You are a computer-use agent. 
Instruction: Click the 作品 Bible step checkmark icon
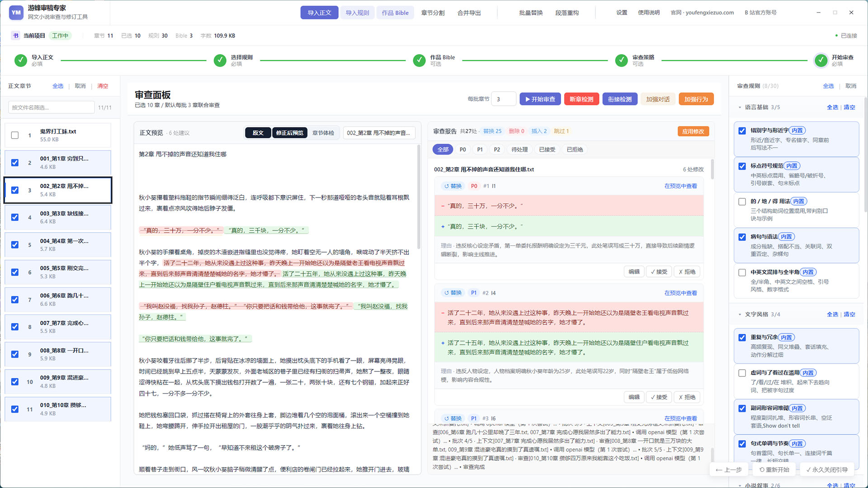(x=420, y=60)
